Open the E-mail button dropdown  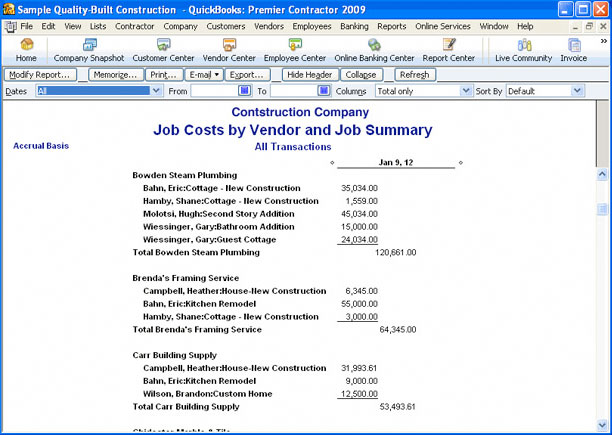click(x=204, y=75)
